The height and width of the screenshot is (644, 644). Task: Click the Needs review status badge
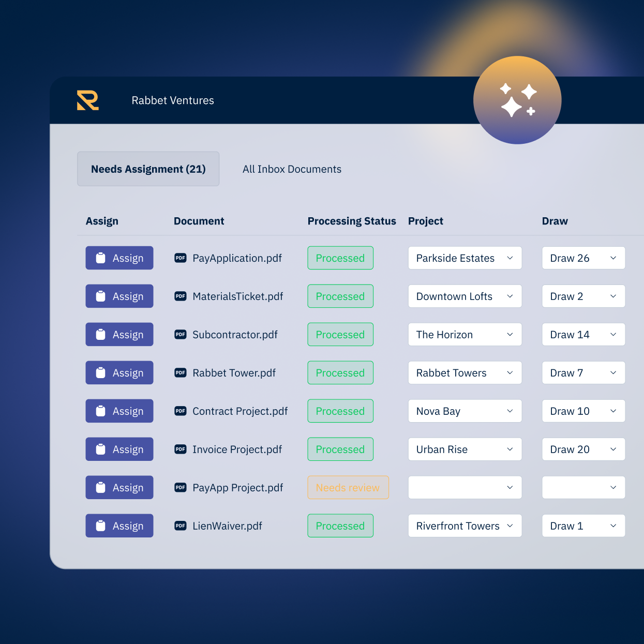coord(348,487)
